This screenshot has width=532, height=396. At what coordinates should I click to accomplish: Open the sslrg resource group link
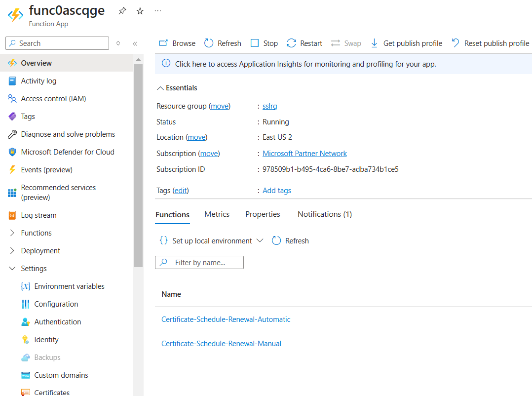point(270,106)
